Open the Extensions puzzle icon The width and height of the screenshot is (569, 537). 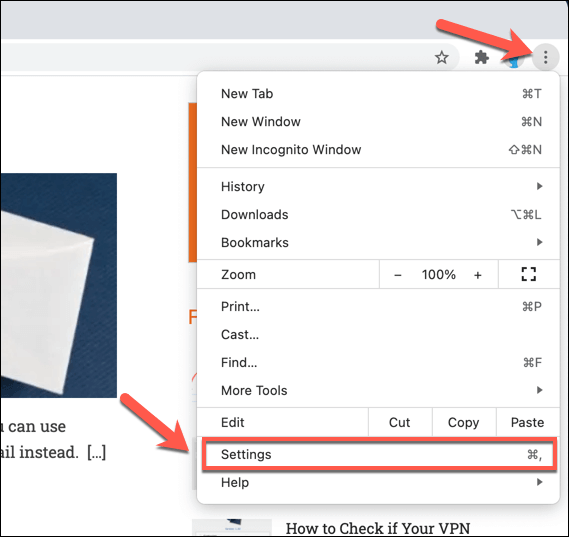click(x=482, y=57)
